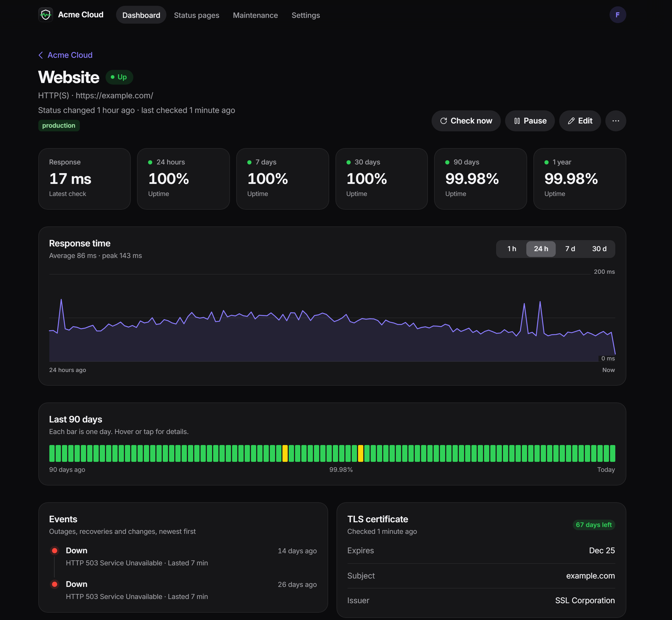Click the Issuer SSL Corporation value

(585, 600)
